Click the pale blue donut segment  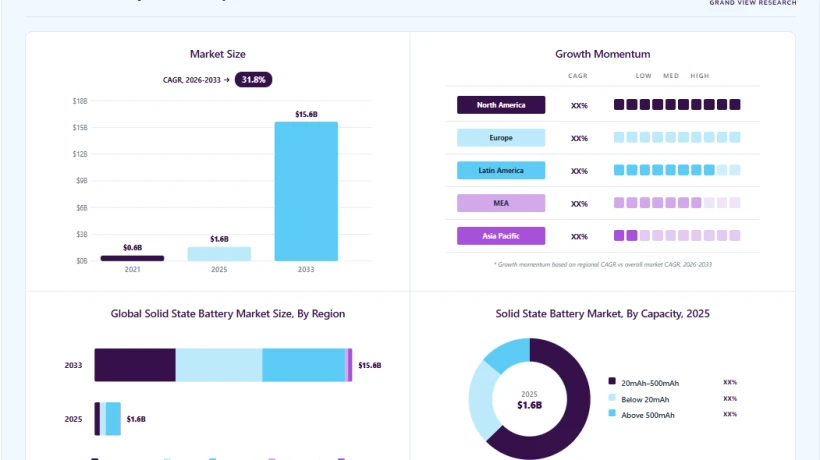481,401
